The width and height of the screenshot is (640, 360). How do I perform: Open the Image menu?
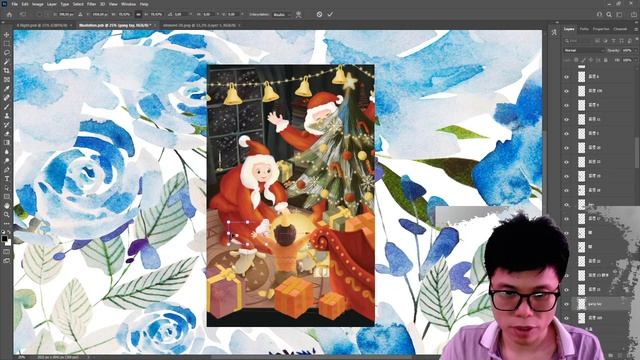point(38,4)
